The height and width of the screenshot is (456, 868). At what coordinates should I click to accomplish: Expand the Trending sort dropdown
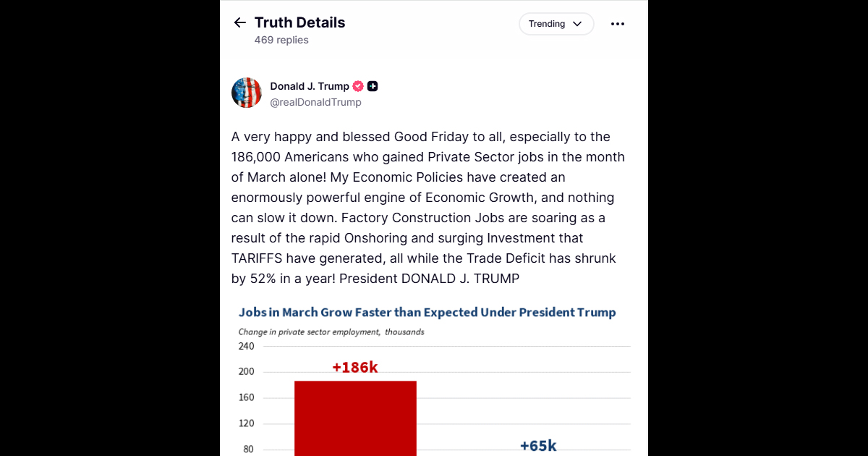(x=556, y=24)
